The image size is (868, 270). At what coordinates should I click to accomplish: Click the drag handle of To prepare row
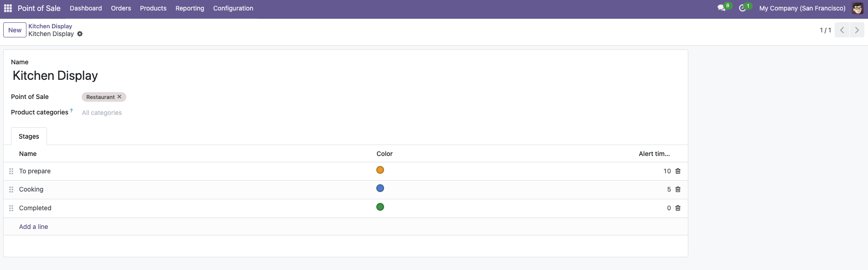[11, 171]
